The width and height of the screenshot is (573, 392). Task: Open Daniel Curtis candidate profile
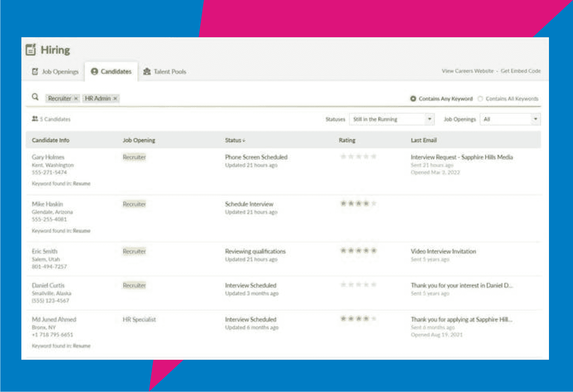point(48,285)
